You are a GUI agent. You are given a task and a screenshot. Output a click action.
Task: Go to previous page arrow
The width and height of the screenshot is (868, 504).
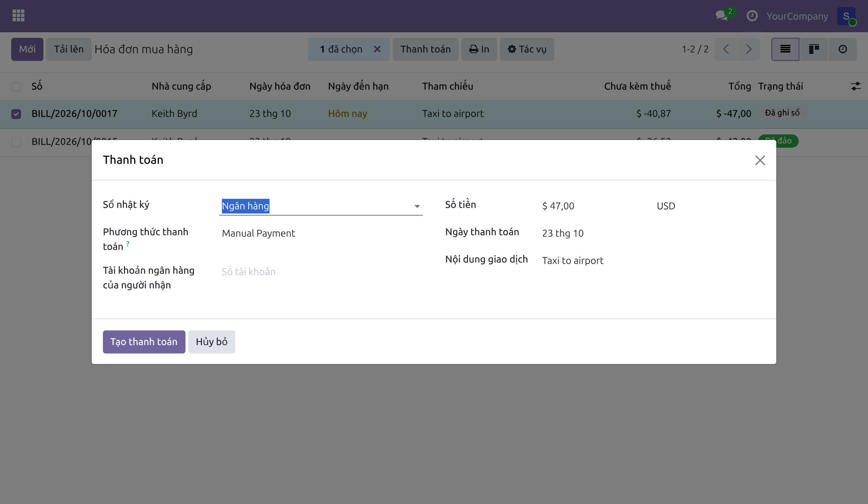pyautogui.click(x=726, y=49)
